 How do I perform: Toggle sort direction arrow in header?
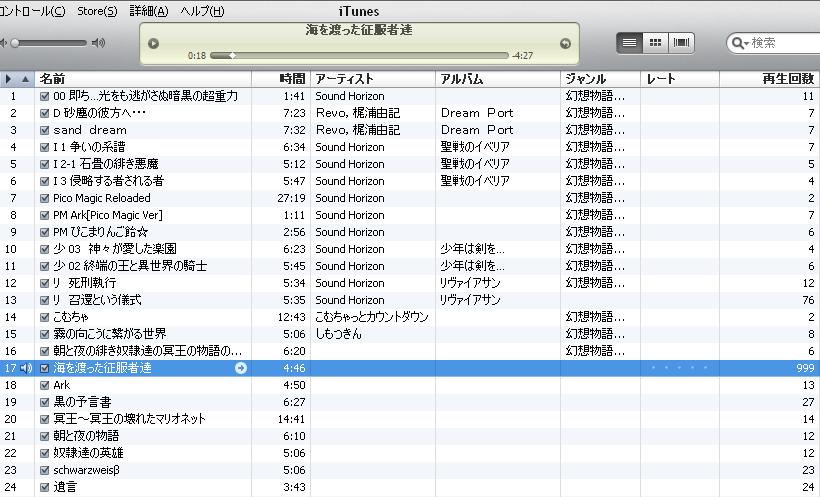25,79
